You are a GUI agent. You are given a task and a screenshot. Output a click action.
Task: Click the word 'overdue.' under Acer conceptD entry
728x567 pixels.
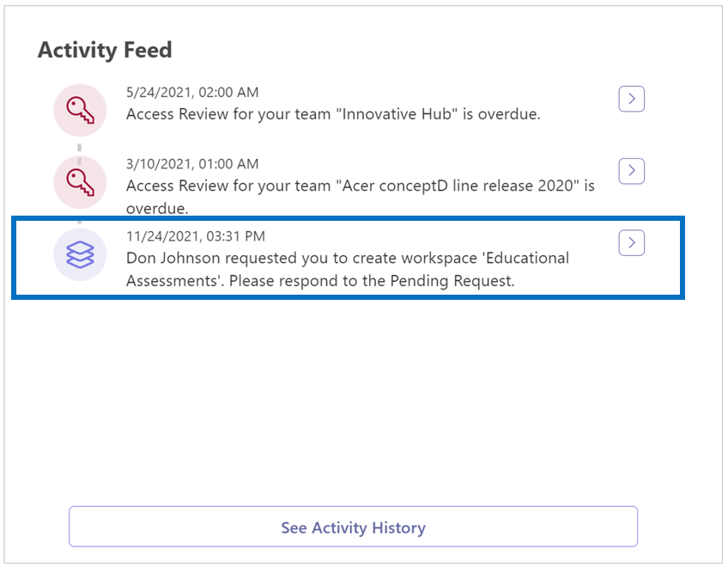coord(157,208)
